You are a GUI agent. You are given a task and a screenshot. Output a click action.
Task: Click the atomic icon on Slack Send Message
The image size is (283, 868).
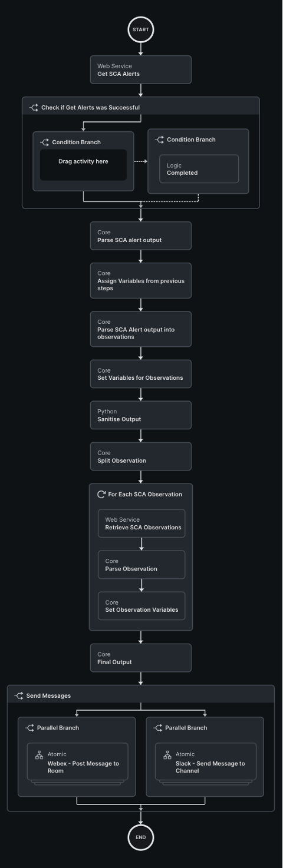point(167,754)
